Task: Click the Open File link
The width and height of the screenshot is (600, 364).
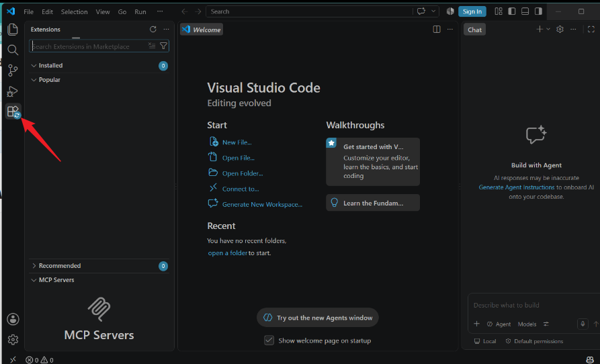Action: (x=239, y=158)
